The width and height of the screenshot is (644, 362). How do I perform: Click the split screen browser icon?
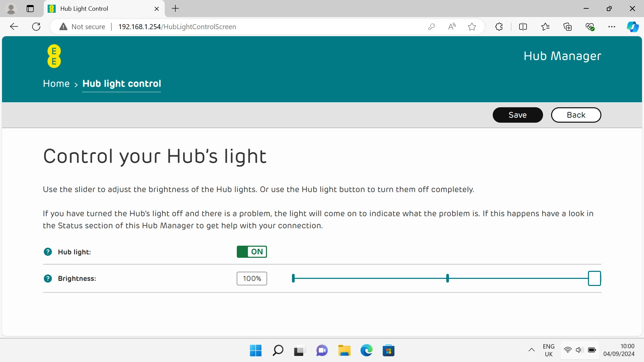(523, 26)
